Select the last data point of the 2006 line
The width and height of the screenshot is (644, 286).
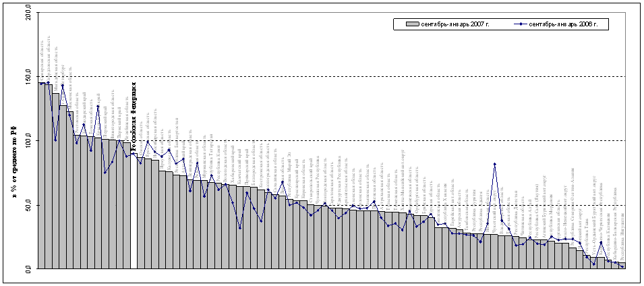[622, 266]
